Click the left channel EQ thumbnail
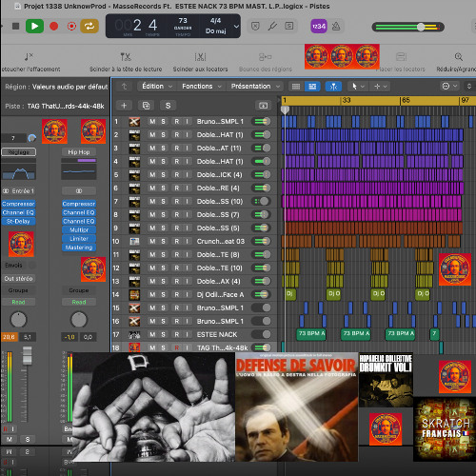 (x=19, y=172)
